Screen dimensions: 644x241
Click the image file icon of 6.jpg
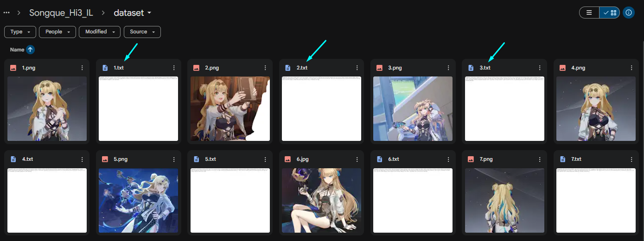coord(288,159)
